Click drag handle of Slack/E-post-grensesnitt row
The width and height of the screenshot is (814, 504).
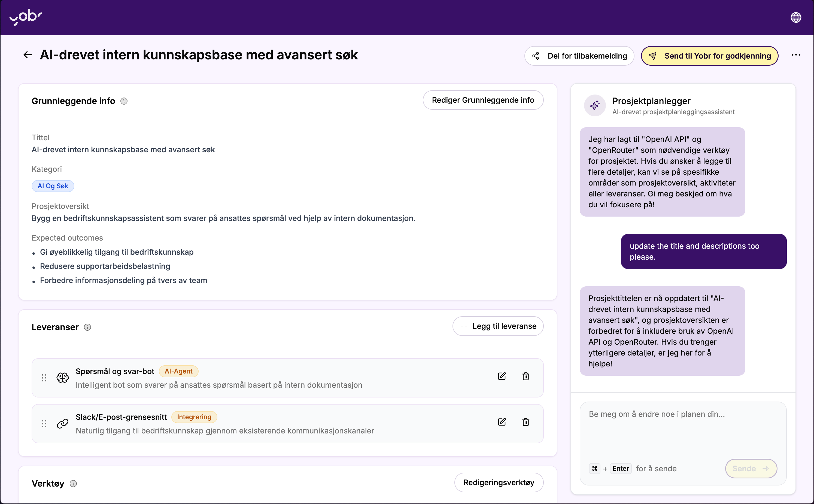[44, 424]
